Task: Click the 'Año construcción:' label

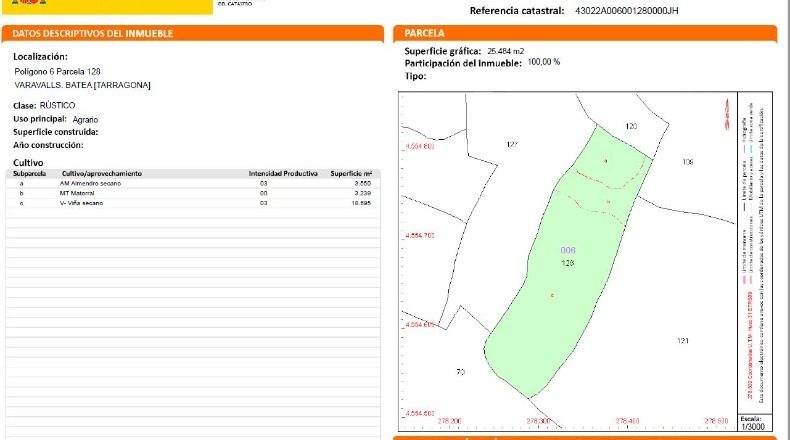Action: tap(48, 145)
